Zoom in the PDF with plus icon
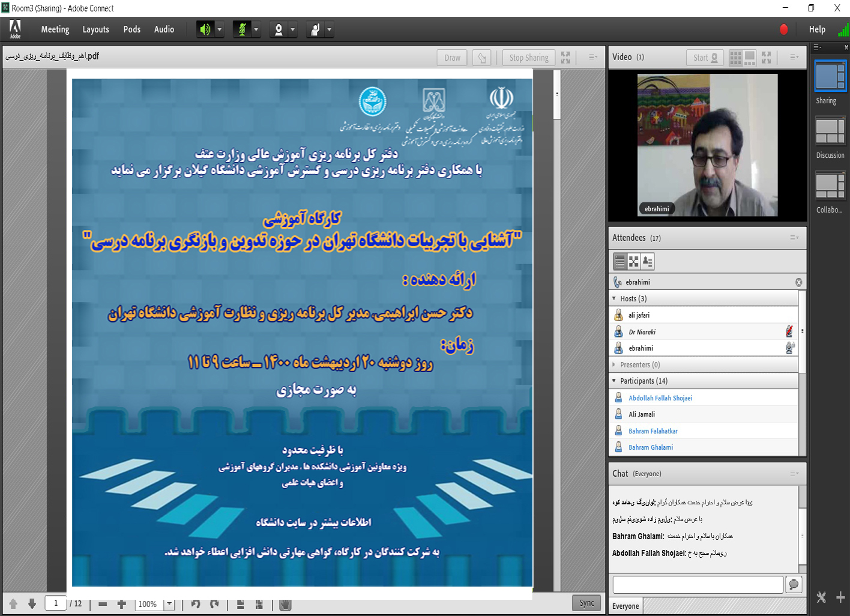This screenshot has height=616, width=850. click(x=122, y=604)
